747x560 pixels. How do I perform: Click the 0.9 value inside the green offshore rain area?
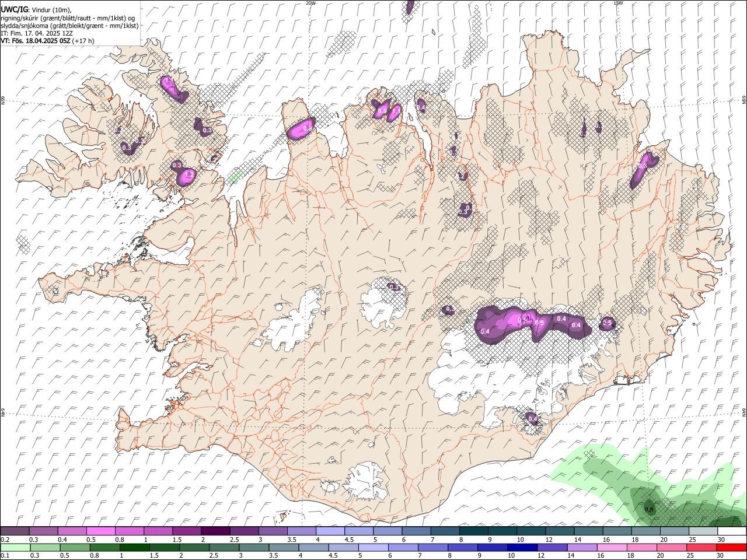(x=648, y=509)
